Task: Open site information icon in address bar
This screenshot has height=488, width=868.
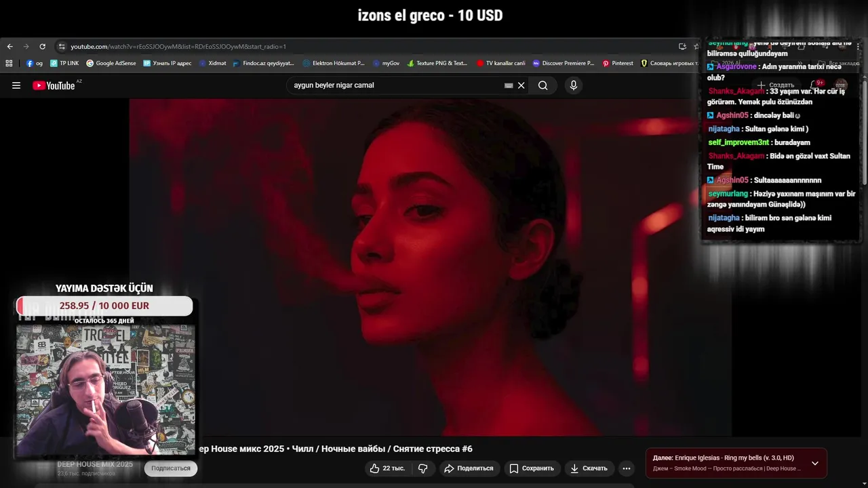Action: coord(62,47)
